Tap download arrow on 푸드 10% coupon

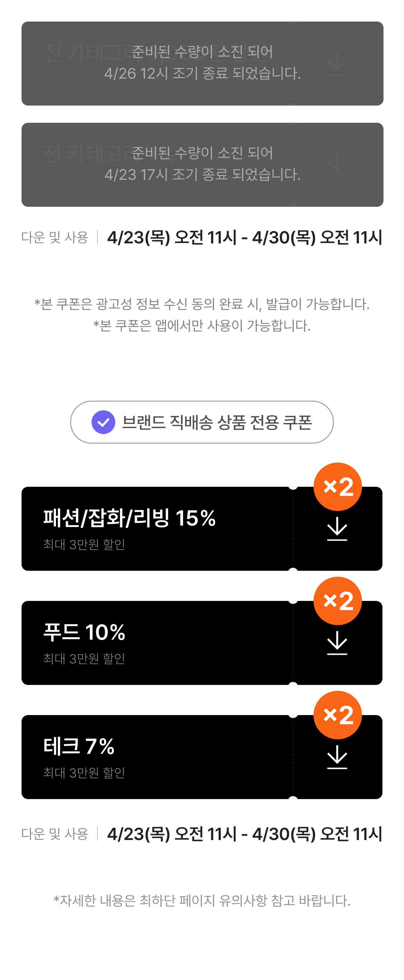click(337, 643)
